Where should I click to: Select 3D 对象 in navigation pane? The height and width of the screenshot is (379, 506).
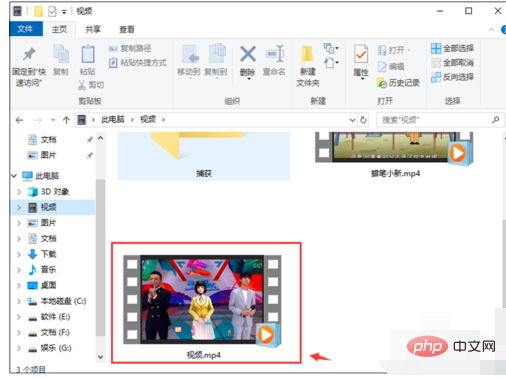click(x=54, y=192)
